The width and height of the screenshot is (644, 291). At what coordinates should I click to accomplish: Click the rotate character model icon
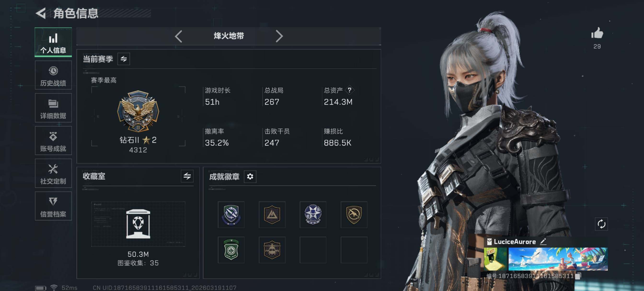[601, 224]
